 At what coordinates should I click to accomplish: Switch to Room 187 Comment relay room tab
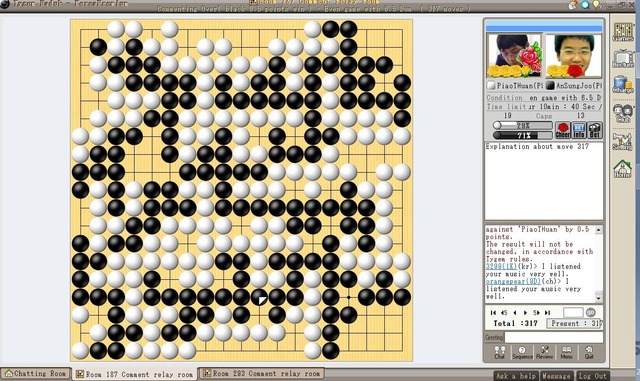(x=135, y=374)
